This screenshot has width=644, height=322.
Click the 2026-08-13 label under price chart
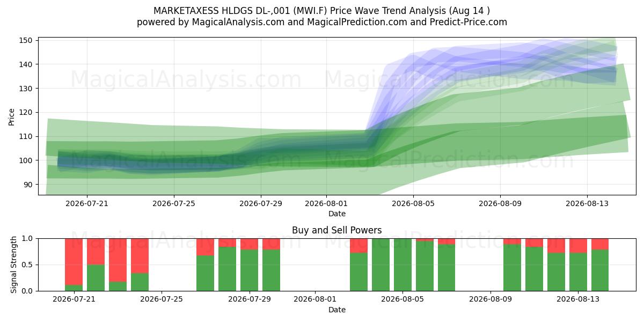[587, 203]
